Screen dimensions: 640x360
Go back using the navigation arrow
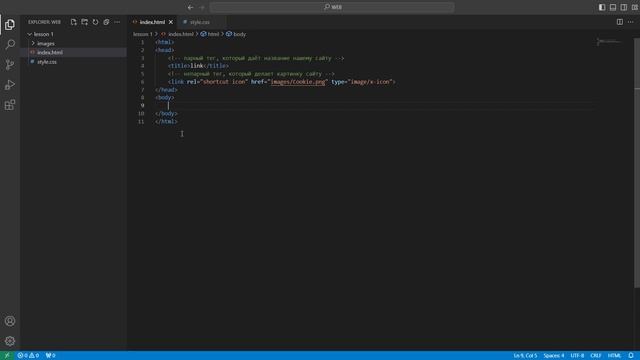point(191,7)
